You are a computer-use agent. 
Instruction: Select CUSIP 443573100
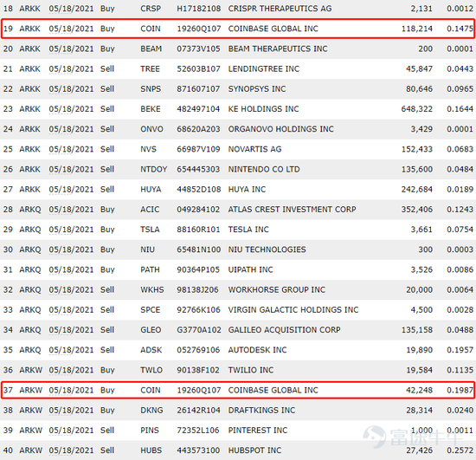point(198,450)
